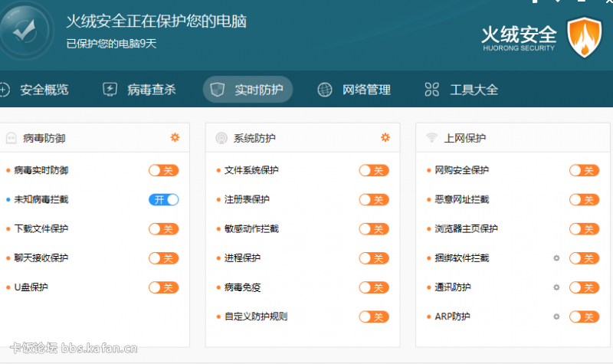Click the gear beside 捆绑软件拦截
The image size is (613, 364).
[556, 258]
